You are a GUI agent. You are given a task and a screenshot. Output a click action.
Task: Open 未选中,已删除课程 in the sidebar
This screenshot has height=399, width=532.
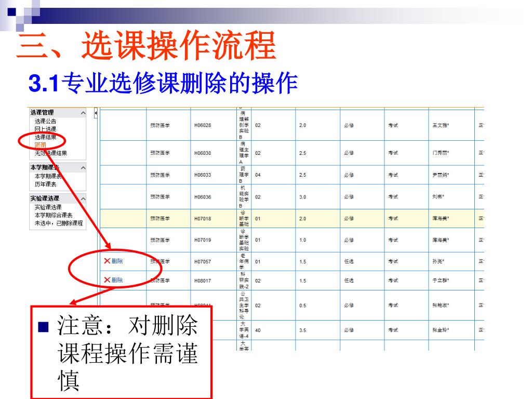pos(59,223)
